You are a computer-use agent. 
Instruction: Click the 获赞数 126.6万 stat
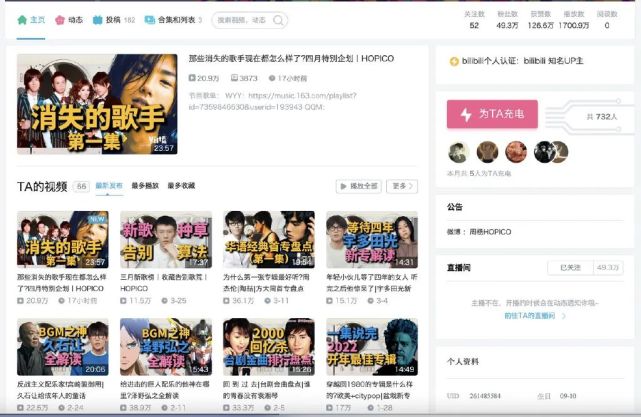coord(540,20)
